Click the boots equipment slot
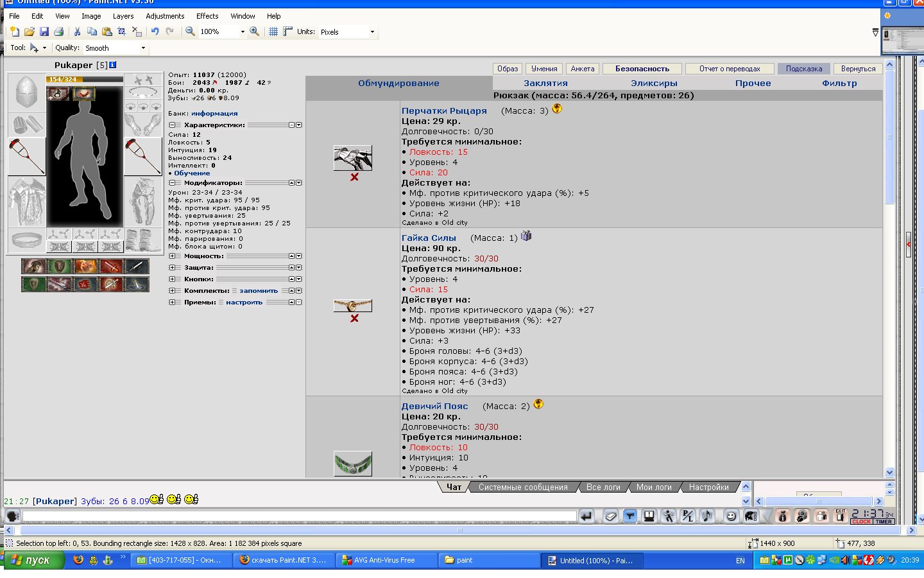The height and width of the screenshot is (578, 924). click(x=142, y=240)
